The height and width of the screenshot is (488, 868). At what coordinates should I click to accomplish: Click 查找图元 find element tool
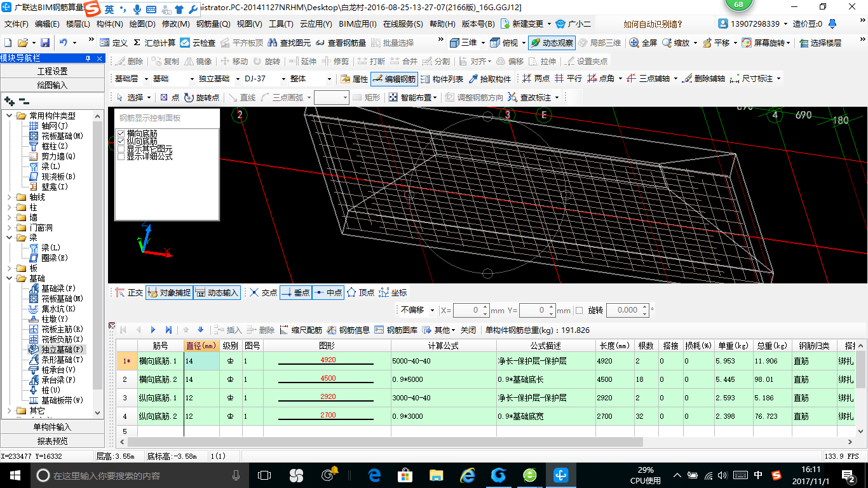(289, 43)
